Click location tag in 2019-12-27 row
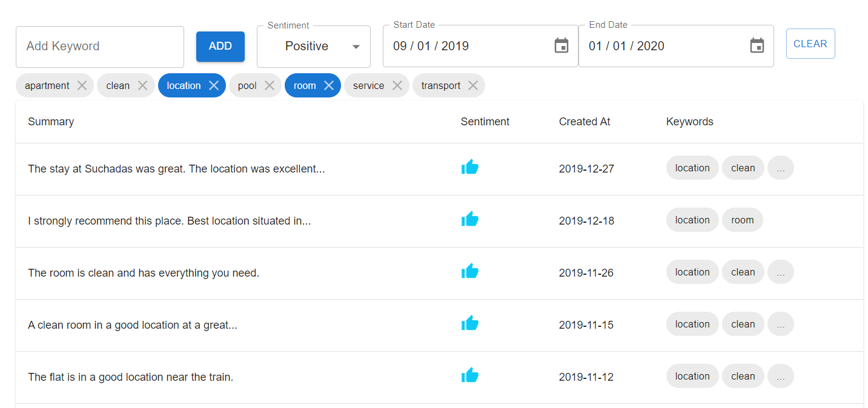Viewport: 868px width, 408px height. (692, 168)
